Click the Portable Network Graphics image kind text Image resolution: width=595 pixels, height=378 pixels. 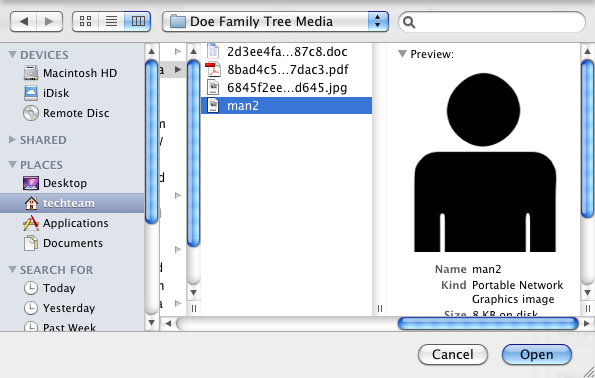click(517, 292)
